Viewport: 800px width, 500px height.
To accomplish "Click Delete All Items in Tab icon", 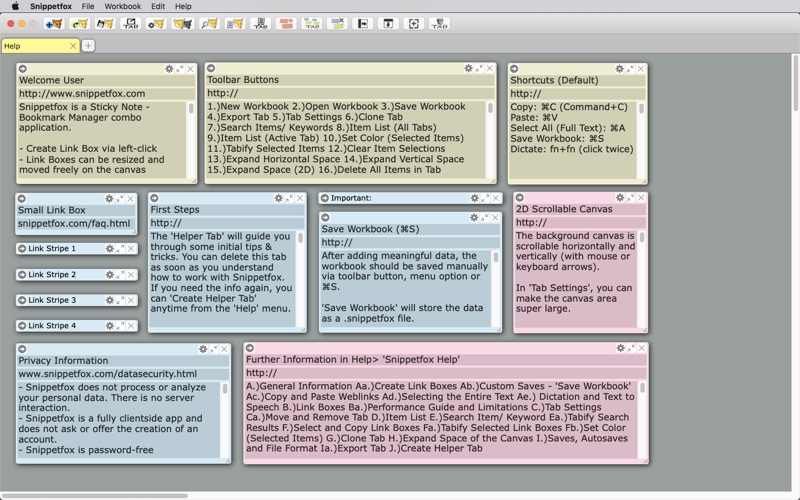I will [x=439, y=23].
